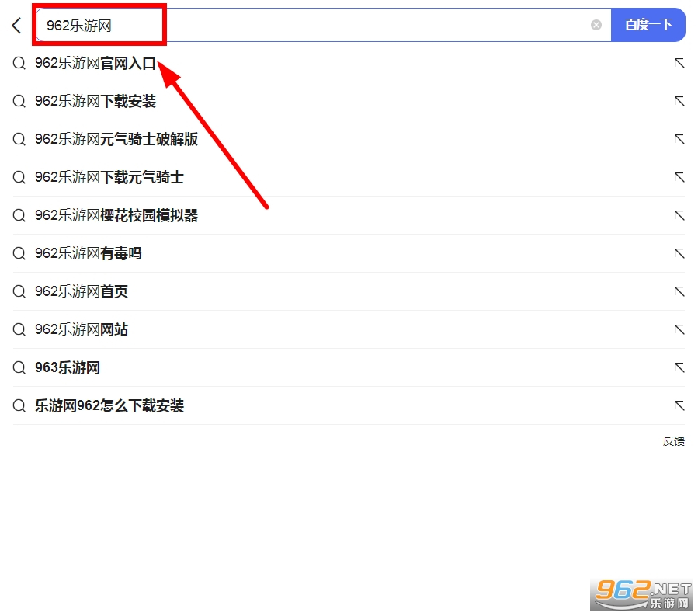Fill arrow icon beside 962乐游网网站

679,330
